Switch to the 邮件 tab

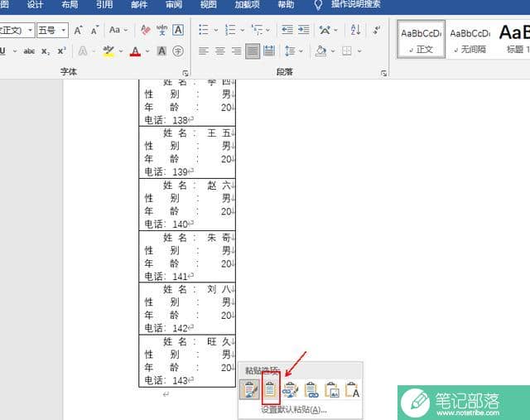click(x=139, y=5)
